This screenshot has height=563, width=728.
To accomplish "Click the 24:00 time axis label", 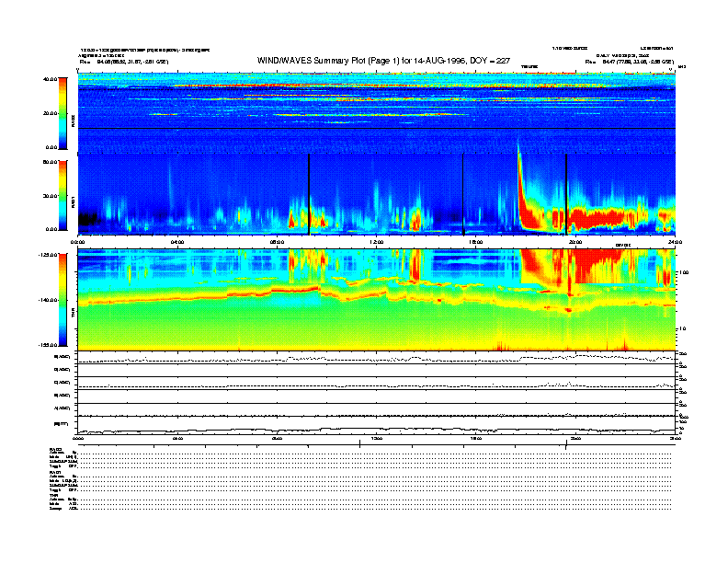I will pos(674,242).
